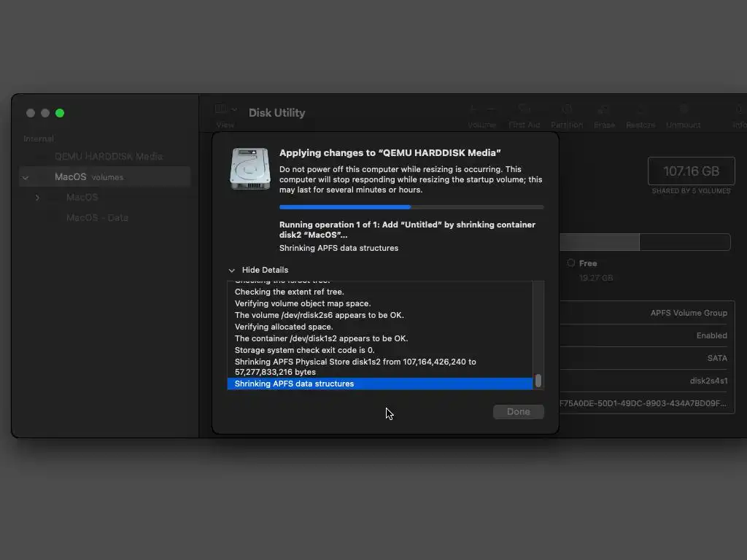This screenshot has height=560, width=747.
Task: Click the Partition toolbar icon
Action: [566, 109]
